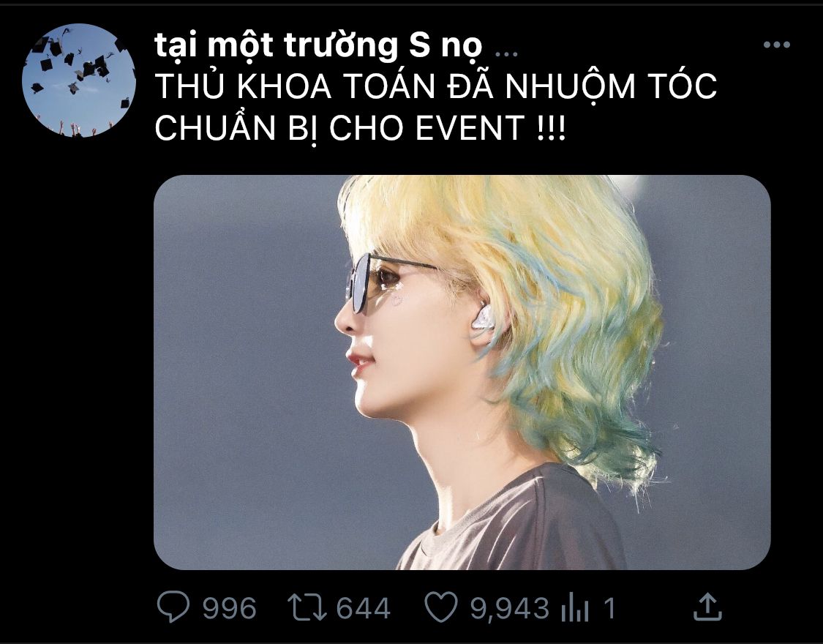Click the in-ear monitor in the photo

click(482, 320)
